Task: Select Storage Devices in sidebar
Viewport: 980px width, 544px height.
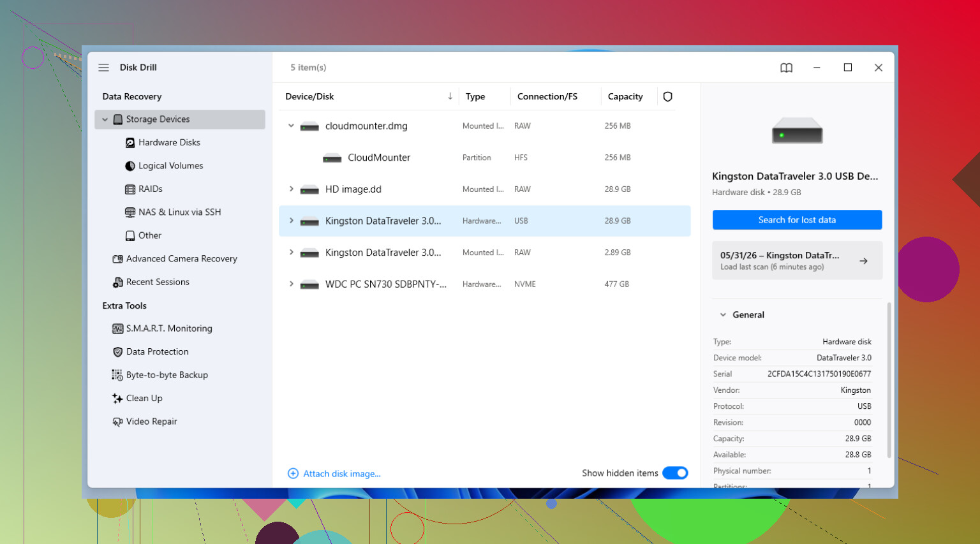Action: (180, 119)
